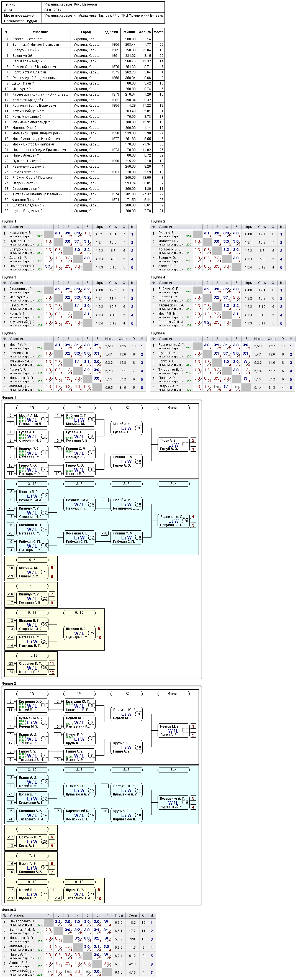Click the 5...6 placement label in Финал-1
The width and height of the screenshot is (298, 980).
tap(32, 560)
